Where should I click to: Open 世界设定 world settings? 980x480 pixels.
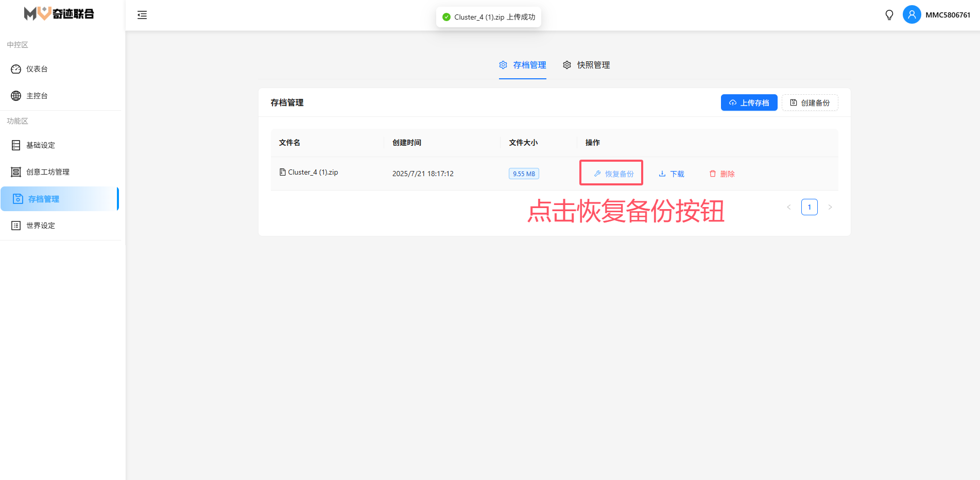click(40, 226)
